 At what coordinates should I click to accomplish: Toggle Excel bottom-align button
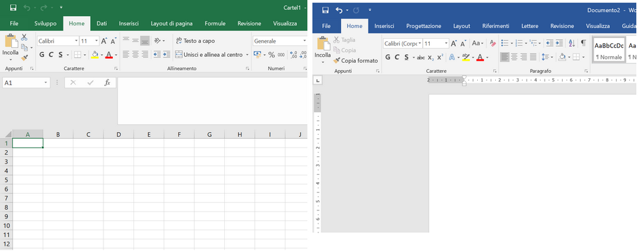tap(145, 40)
